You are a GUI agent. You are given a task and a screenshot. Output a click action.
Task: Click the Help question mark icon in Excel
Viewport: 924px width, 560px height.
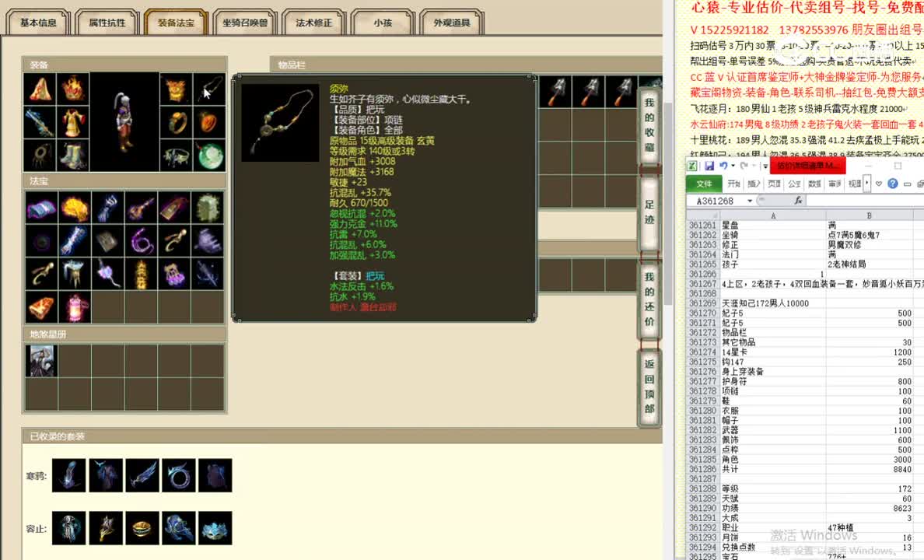[x=893, y=184]
